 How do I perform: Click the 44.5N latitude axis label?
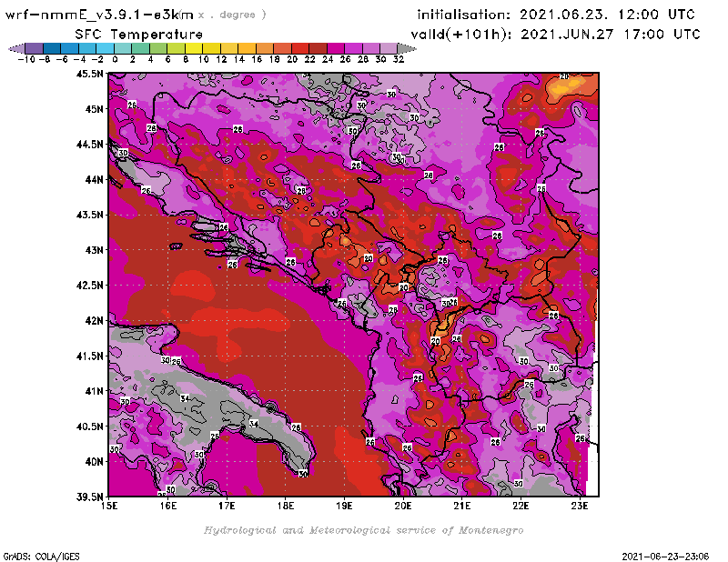[89, 145]
